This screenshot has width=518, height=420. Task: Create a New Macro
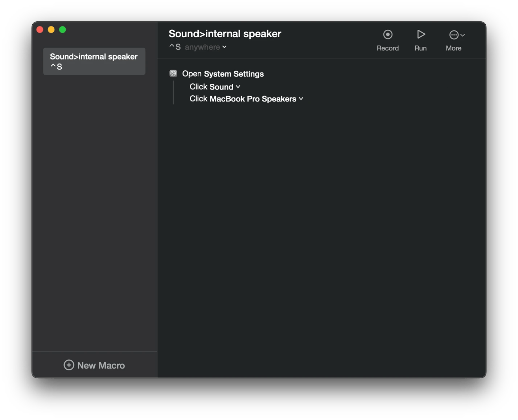tap(94, 365)
